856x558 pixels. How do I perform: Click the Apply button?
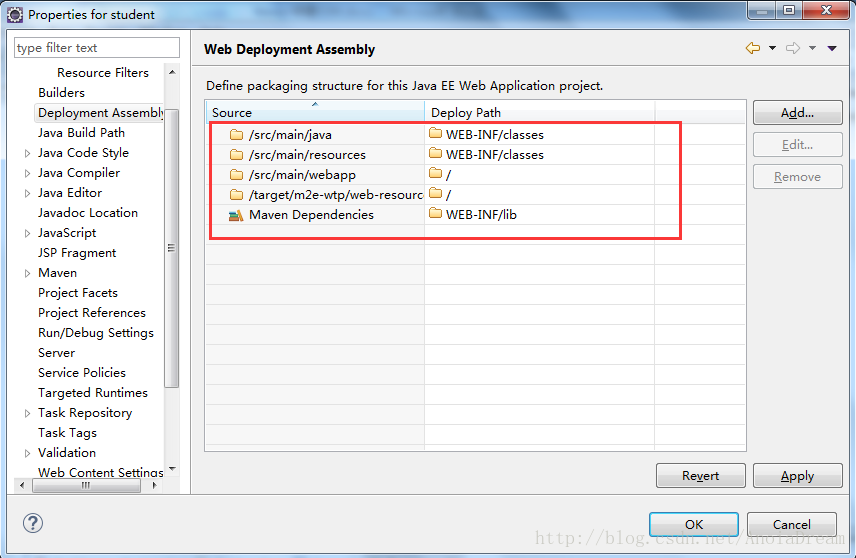797,476
